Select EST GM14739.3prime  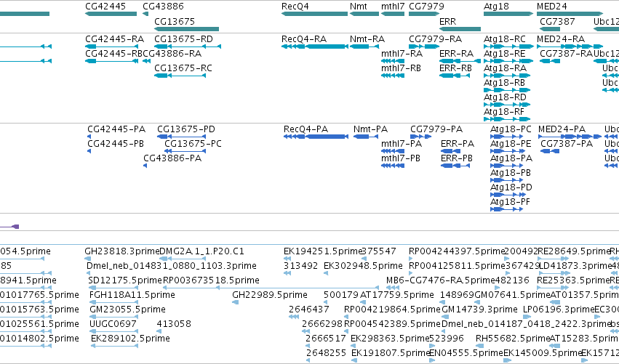(x=479, y=310)
